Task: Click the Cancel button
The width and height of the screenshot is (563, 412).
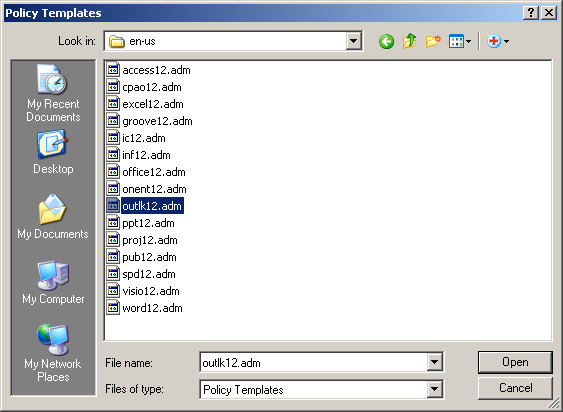Action: (515, 388)
